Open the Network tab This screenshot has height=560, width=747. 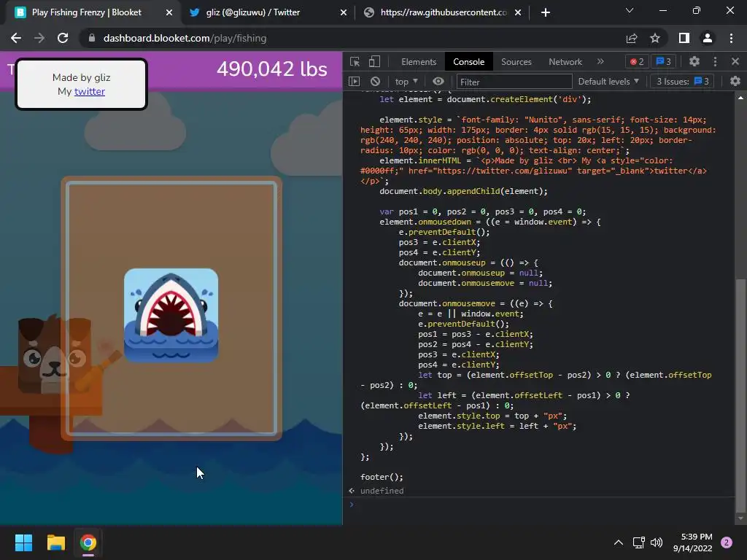[x=565, y=62]
